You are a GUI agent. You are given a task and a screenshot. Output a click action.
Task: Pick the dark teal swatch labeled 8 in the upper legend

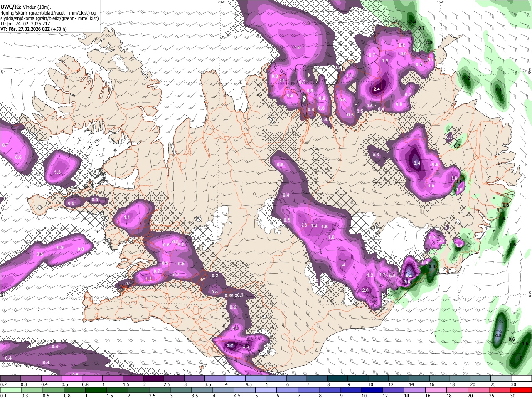pyautogui.click(x=338, y=378)
